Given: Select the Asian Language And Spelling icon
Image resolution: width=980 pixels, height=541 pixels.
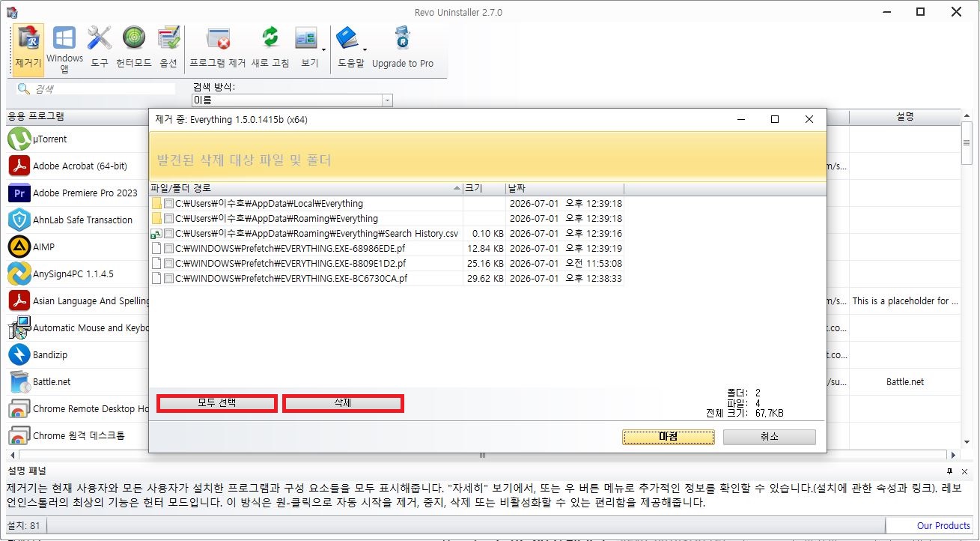Looking at the screenshot, I should pos(19,301).
